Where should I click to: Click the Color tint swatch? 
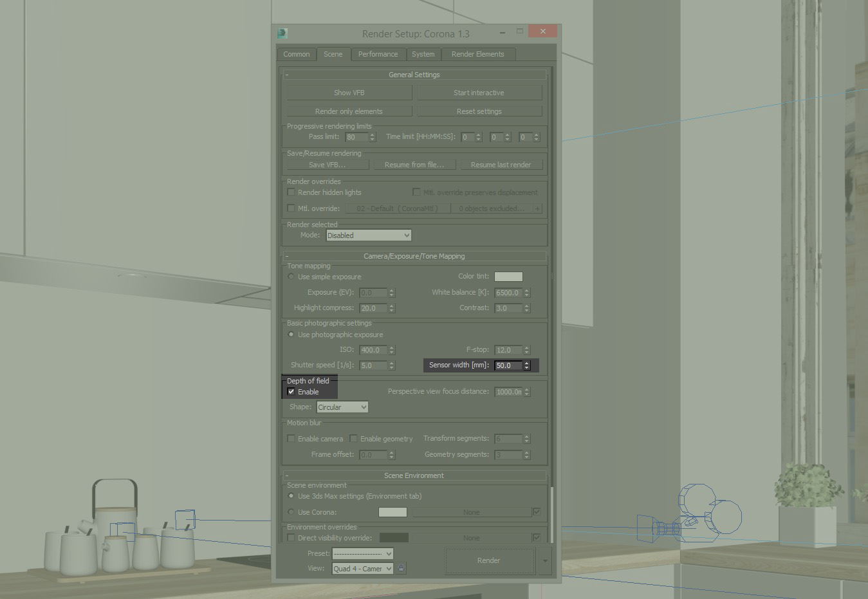pos(508,277)
